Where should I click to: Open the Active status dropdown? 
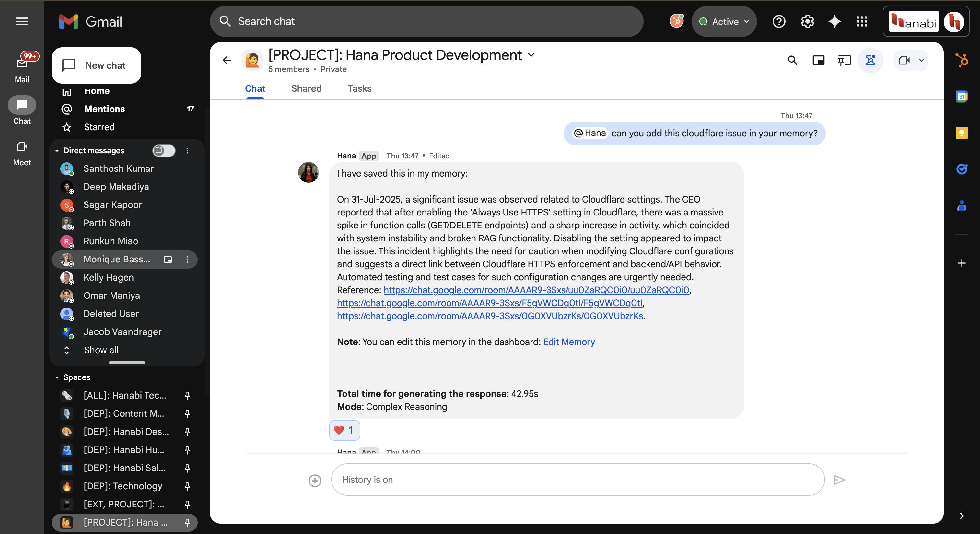724,21
